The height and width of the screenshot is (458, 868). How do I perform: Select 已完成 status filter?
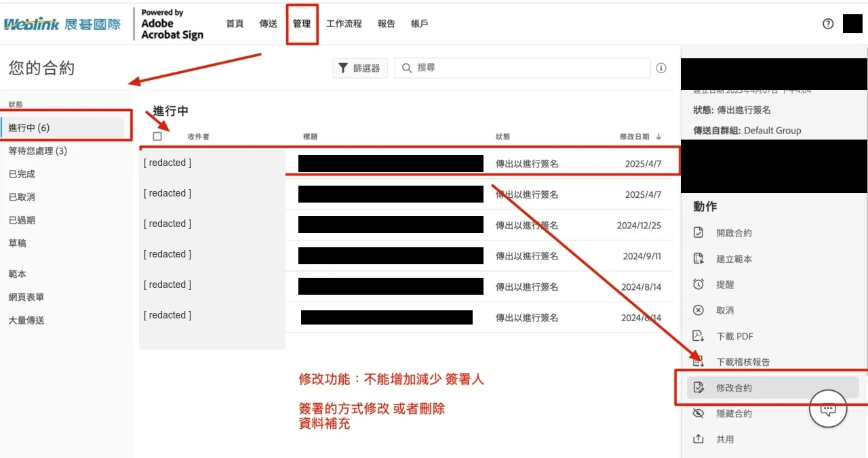22,174
